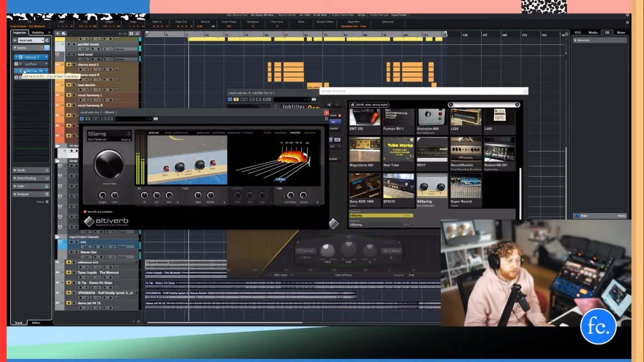This screenshot has height=362, width=644.
Task: Select the Q-Tip - Dance On Glass track
Action: [x=95, y=283]
